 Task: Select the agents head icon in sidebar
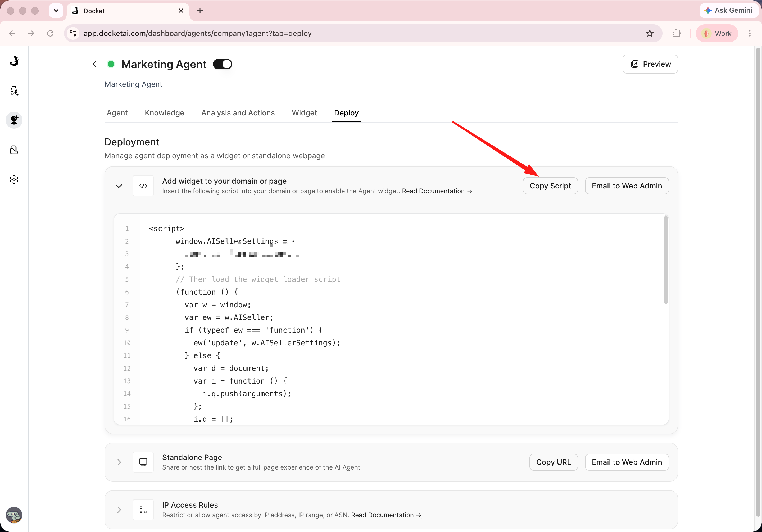[x=14, y=120]
